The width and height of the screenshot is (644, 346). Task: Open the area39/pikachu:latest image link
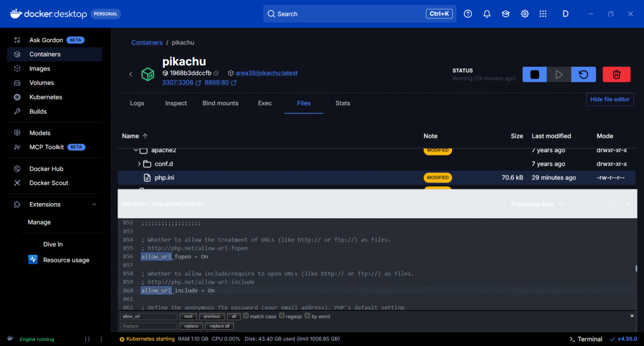[267, 73]
